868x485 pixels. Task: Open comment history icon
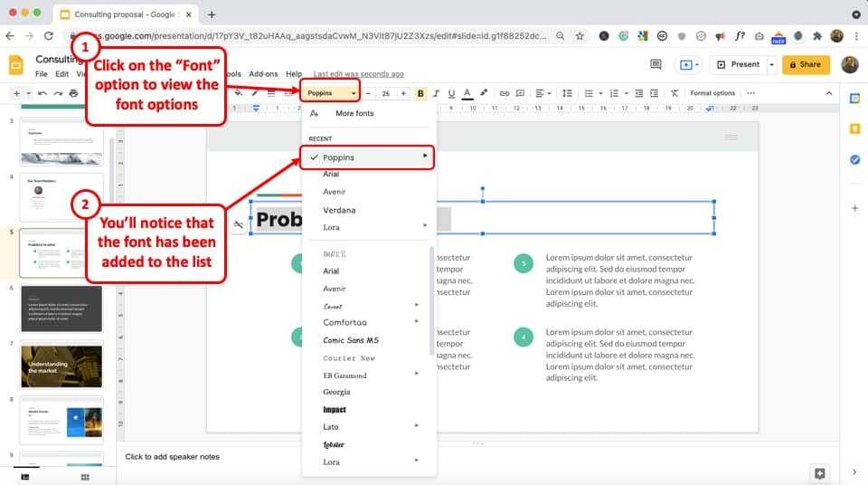click(656, 64)
